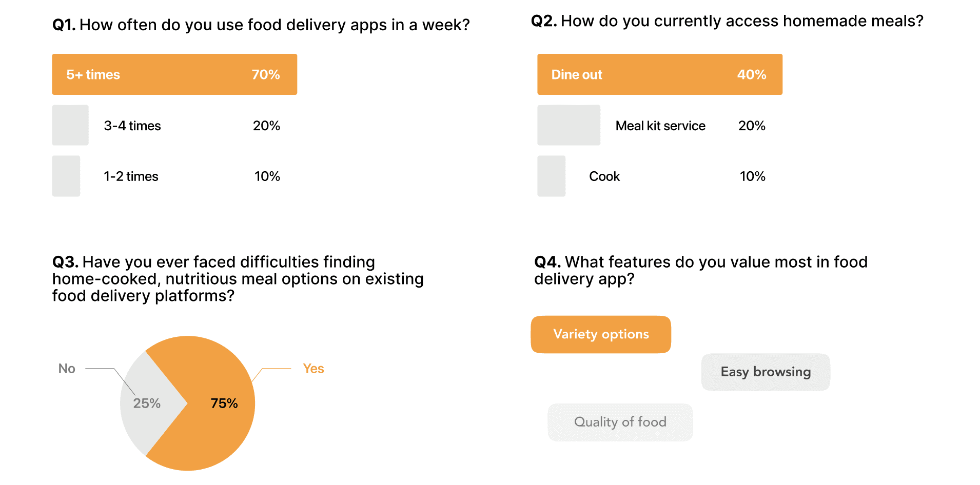This screenshot has width=980, height=485.
Task: Click the No pie chart label
Action: 67,369
